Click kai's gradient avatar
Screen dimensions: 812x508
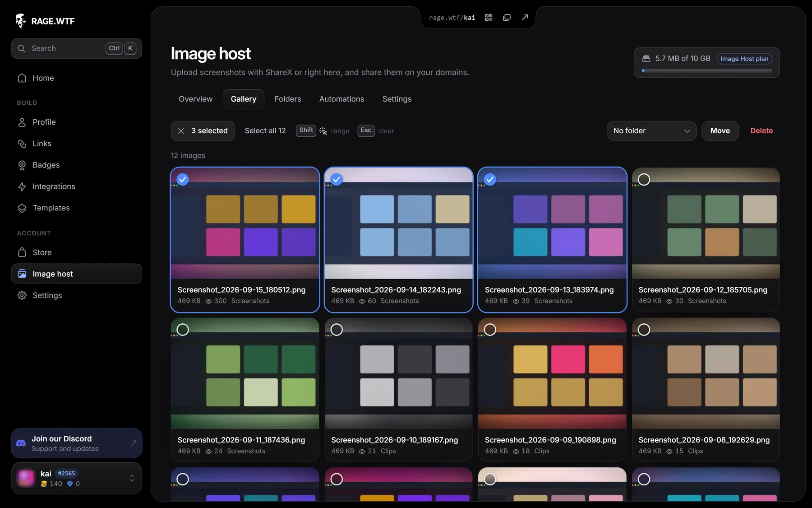tap(26, 478)
